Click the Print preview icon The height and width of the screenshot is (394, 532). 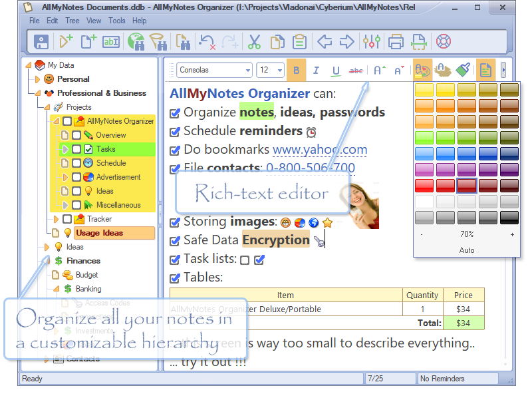tap(419, 42)
